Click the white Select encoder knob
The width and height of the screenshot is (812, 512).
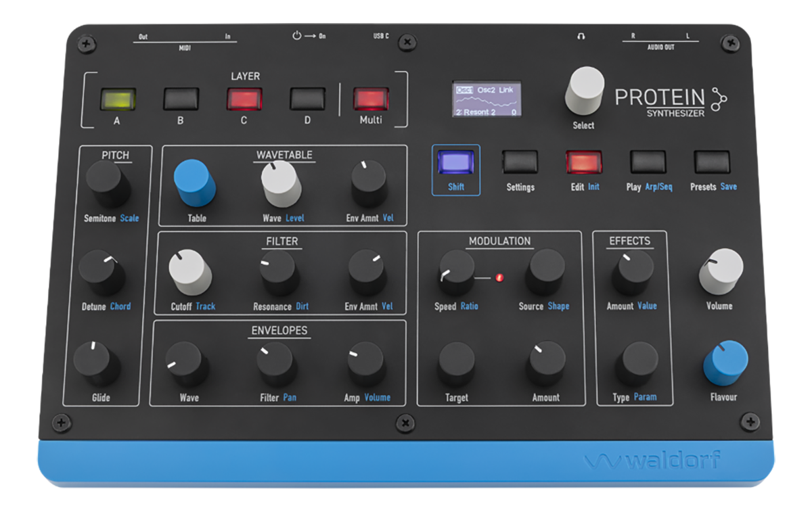point(585,91)
